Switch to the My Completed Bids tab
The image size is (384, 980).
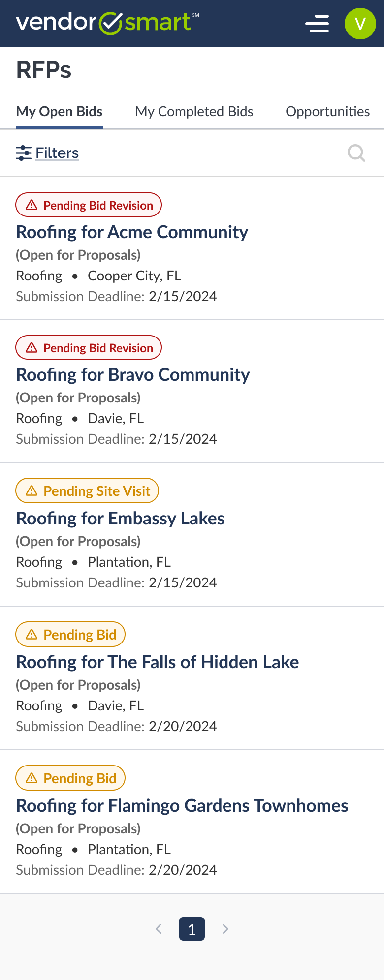[194, 112]
